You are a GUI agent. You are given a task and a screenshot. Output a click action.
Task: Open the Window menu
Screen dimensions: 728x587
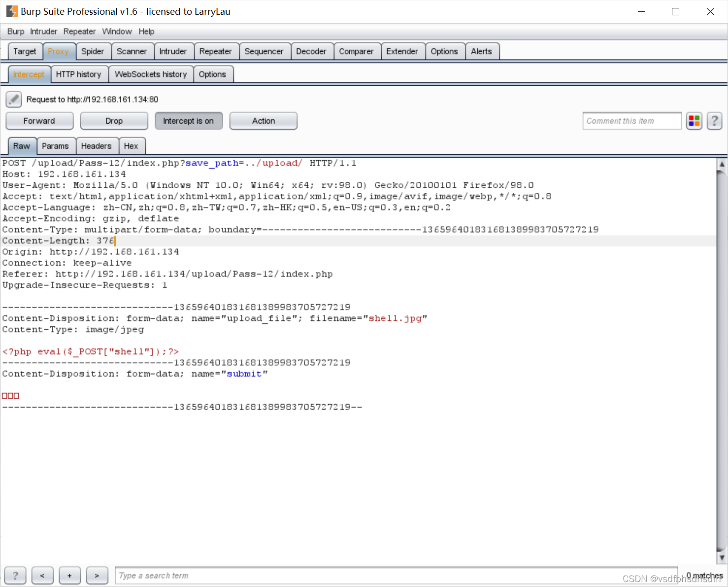117,32
